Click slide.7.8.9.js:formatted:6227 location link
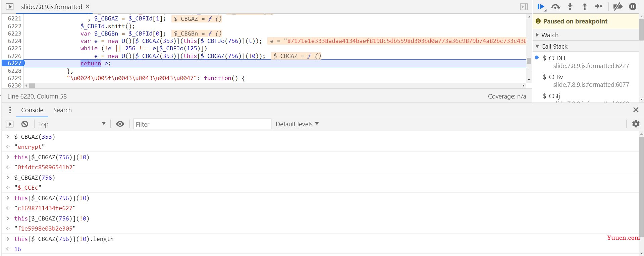 (x=591, y=66)
